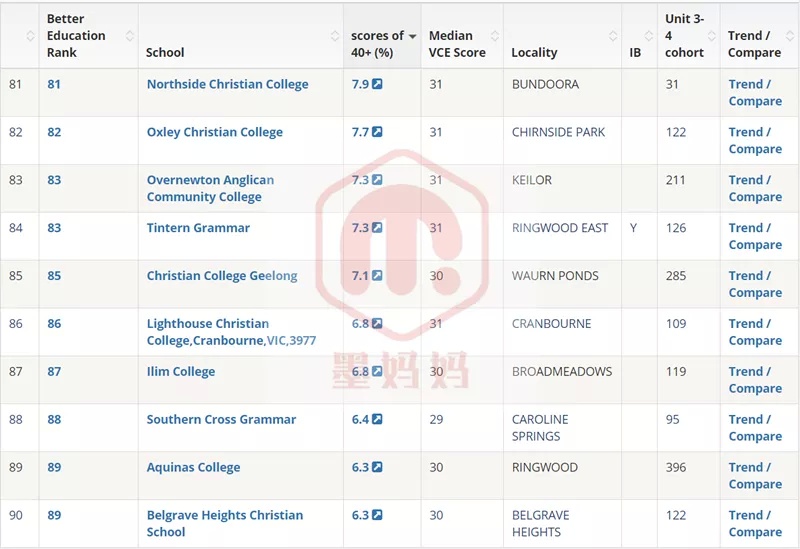Open Southern Cross Grammar school page
The image size is (800, 549).
221,419
